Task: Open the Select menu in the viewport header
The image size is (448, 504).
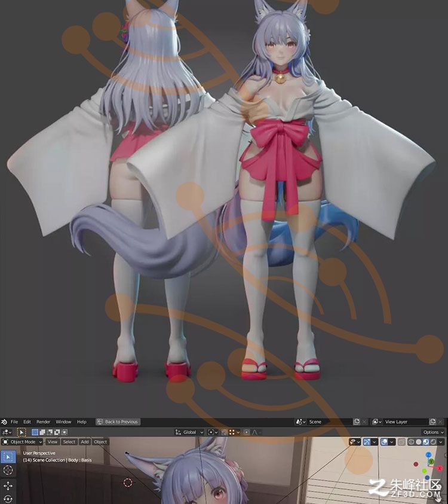Action: tap(69, 442)
